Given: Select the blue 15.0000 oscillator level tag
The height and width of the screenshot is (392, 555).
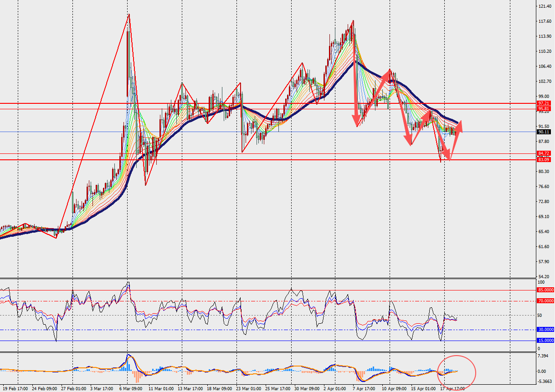Looking at the screenshot, I should point(545,341).
